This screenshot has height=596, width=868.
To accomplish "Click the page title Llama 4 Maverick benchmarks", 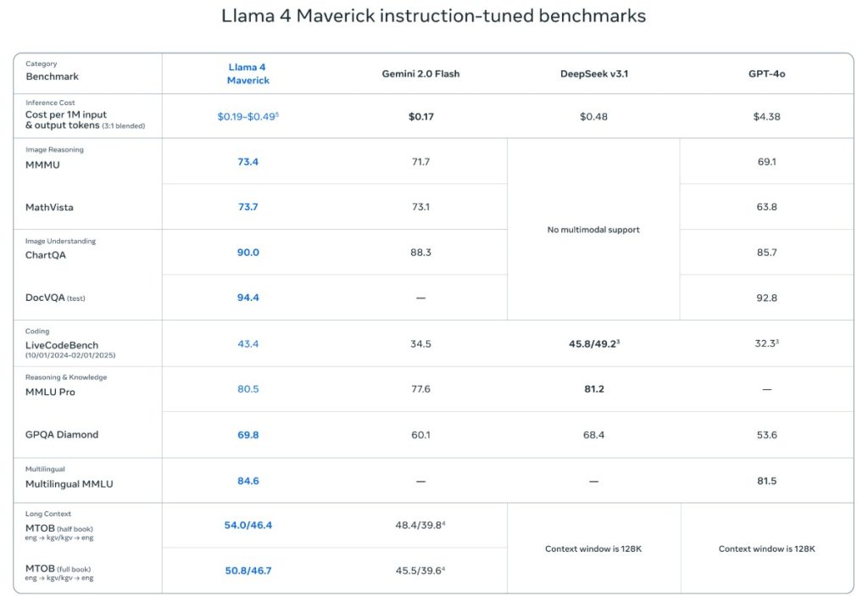I will [x=433, y=16].
